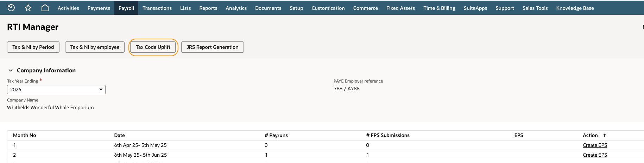
Task: Open the Knowledge Base menu
Action: point(575,8)
